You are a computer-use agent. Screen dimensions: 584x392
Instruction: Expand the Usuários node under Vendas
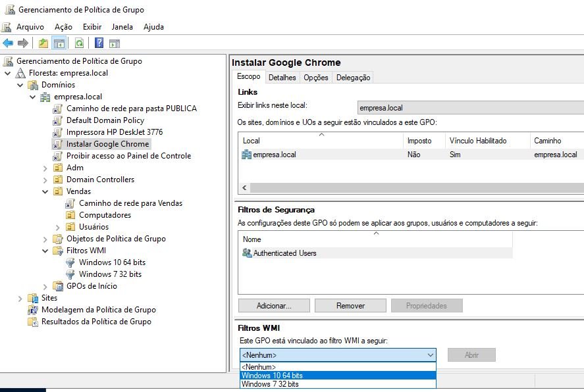pyautogui.click(x=58, y=227)
